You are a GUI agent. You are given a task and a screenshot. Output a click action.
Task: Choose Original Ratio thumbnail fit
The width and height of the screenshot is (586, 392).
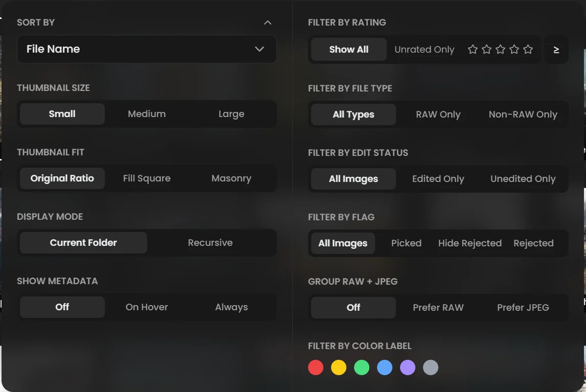click(62, 178)
